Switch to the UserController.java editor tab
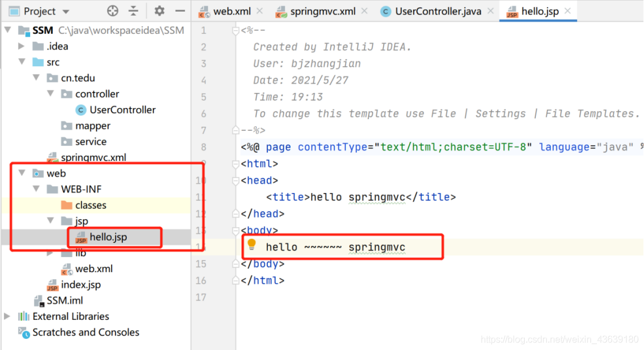This screenshot has width=644, height=350. (x=438, y=12)
